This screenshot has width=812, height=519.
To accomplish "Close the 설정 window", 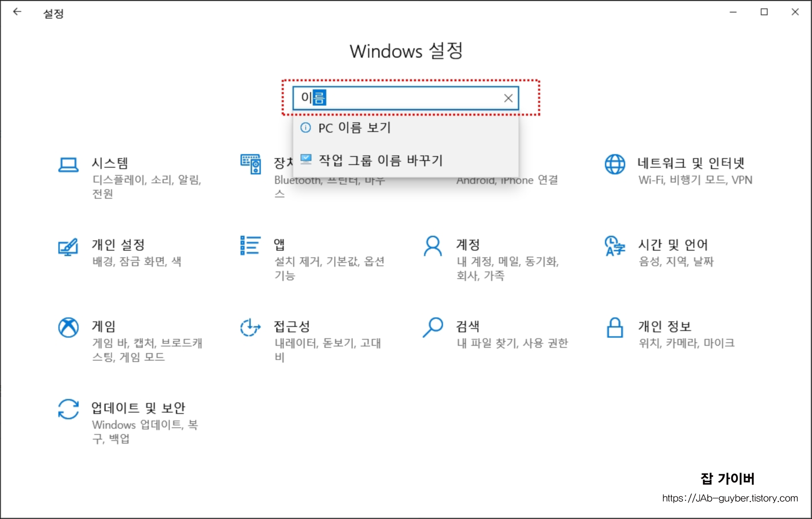I will (x=795, y=12).
